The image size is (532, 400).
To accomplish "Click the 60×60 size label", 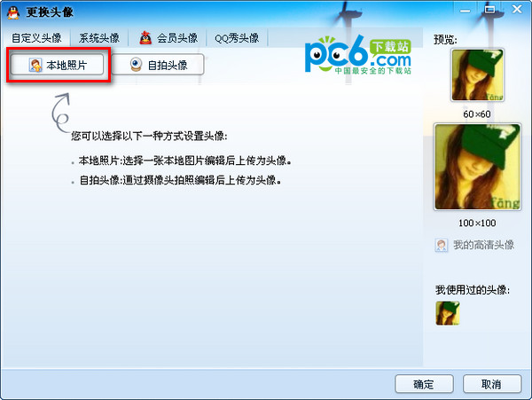I will [x=477, y=114].
